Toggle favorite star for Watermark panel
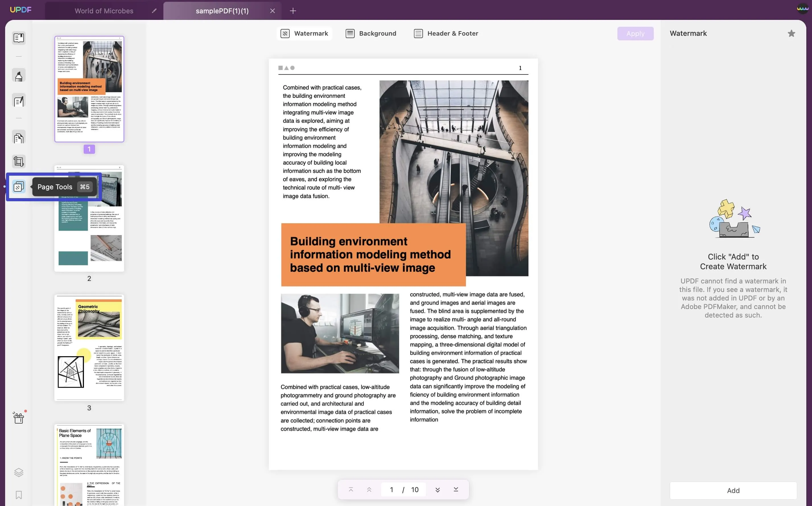The width and height of the screenshot is (812, 506). [791, 33]
